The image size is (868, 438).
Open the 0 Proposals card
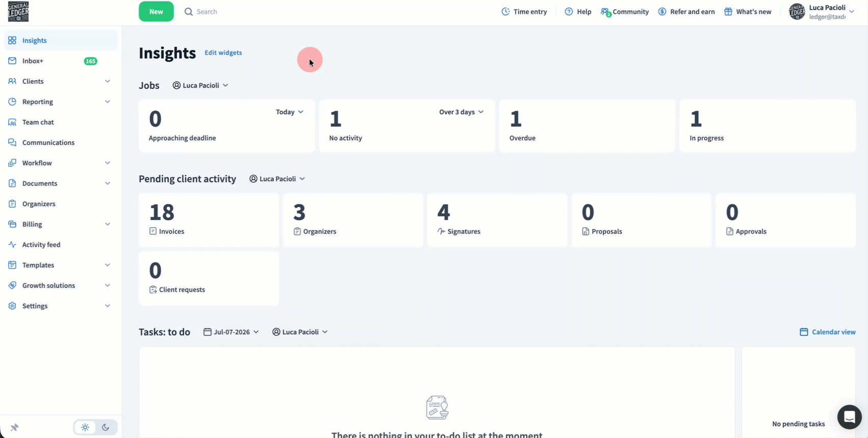(641, 220)
